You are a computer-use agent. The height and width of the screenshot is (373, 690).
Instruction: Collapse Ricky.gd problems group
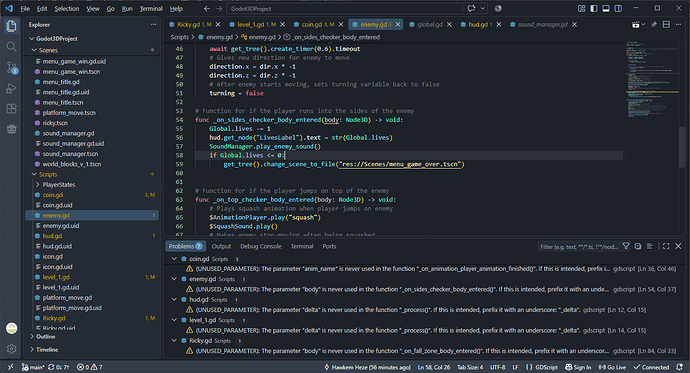pos(174,340)
